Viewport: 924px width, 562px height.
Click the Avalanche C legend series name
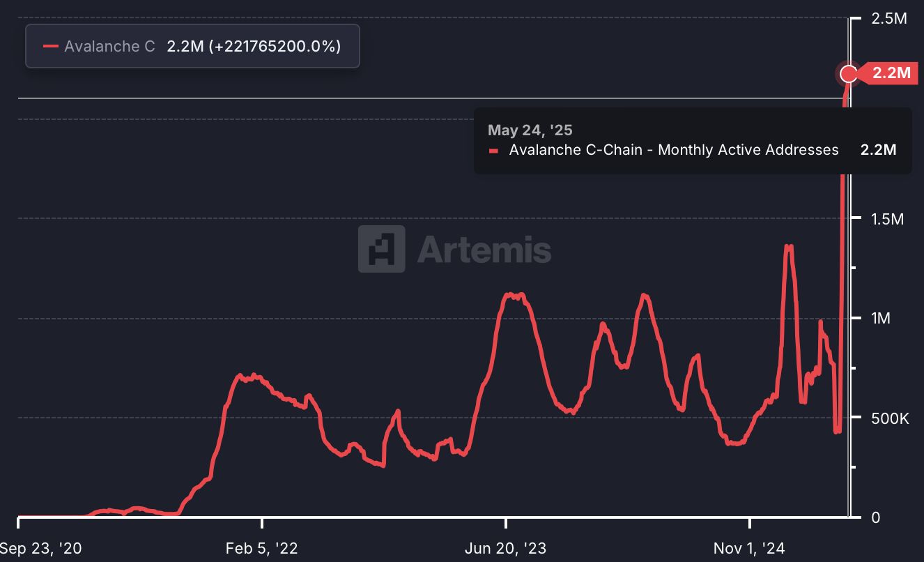click(x=109, y=46)
